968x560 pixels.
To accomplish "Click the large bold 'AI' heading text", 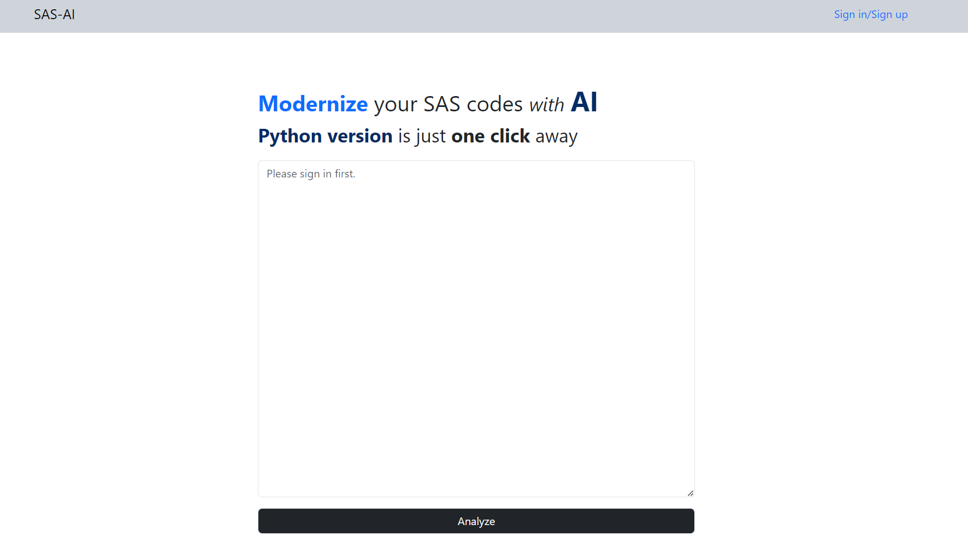I will point(584,102).
